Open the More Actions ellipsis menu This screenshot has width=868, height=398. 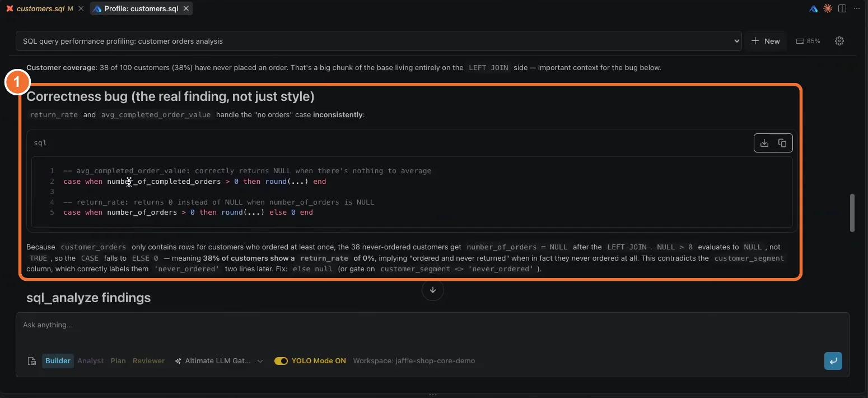(857, 8)
